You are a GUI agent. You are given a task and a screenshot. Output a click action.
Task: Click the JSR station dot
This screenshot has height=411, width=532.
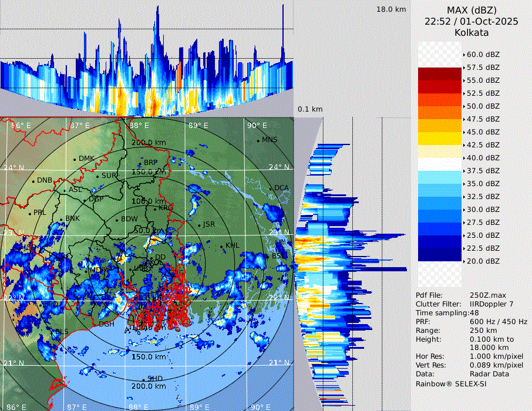(200, 225)
